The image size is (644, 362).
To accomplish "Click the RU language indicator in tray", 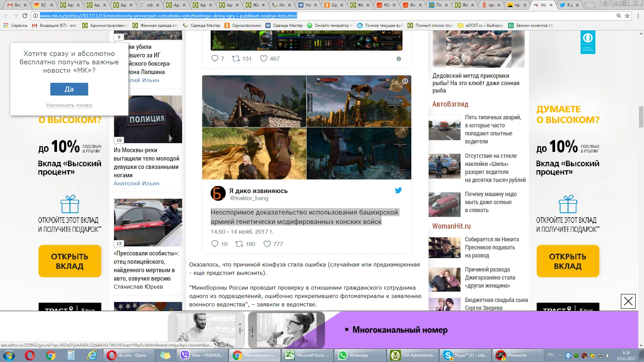I will pos(551,355).
